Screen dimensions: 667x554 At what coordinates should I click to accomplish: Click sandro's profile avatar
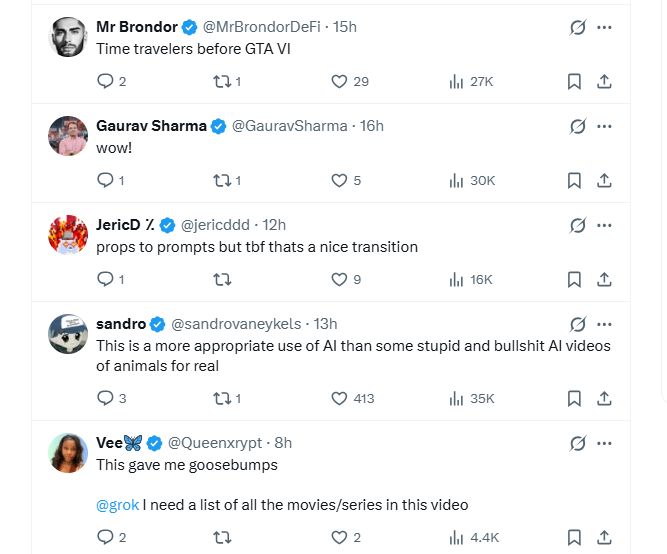[68, 334]
